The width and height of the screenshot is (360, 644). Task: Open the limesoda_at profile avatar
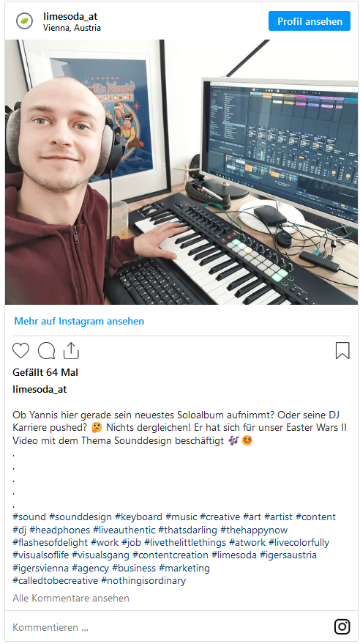click(24, 21)
